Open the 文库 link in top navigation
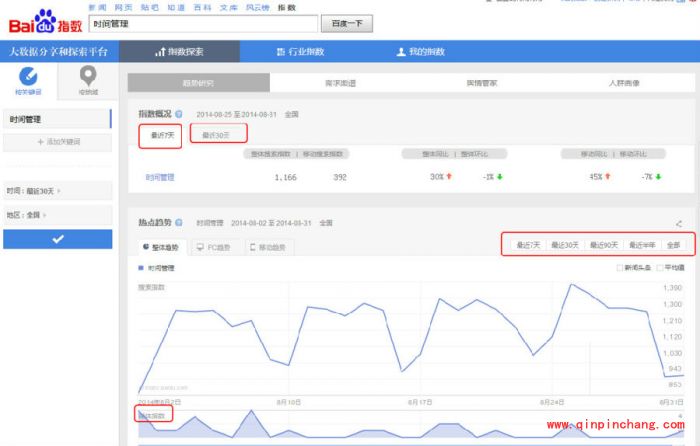 (229, 7)
